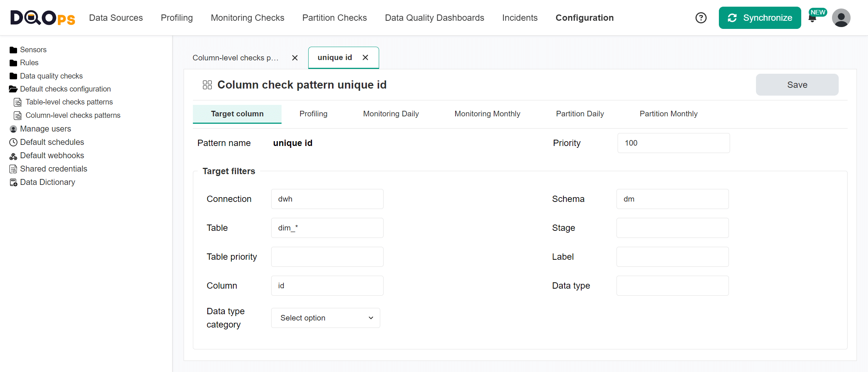Click the Default webhooks icon
The image size is (868, 372).
tap(13, 155)
